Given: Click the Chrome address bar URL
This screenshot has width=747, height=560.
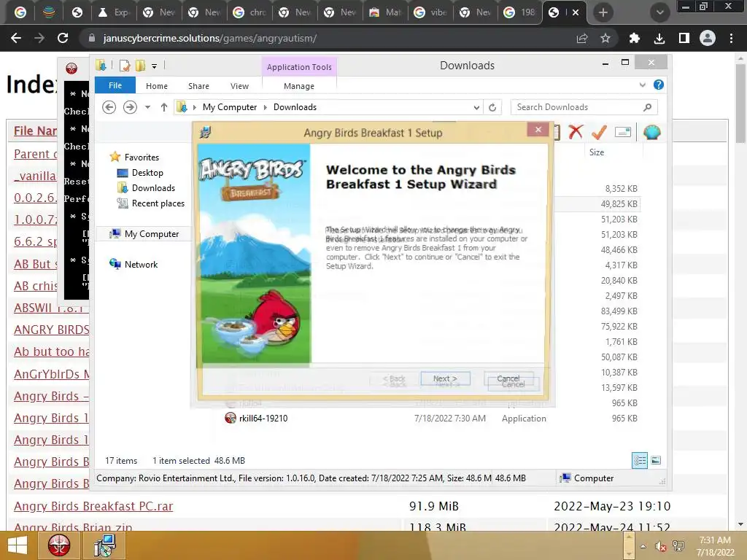Looking at the screenshot, I should pos(209,38).
